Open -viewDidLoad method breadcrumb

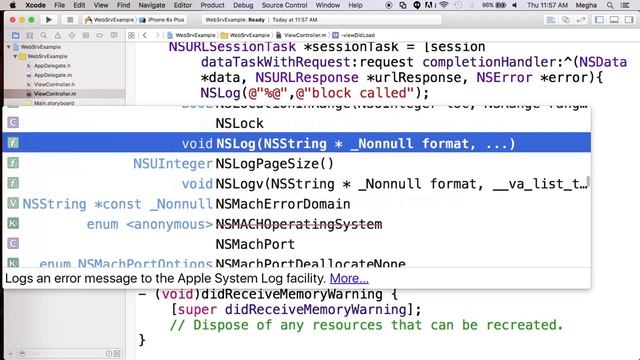353,35
